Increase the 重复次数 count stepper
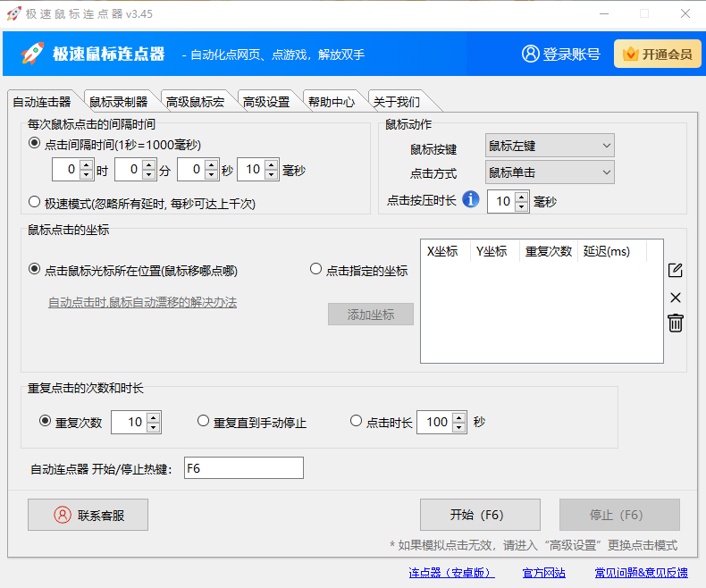706x588 pixels. click(x=154, y=417)
